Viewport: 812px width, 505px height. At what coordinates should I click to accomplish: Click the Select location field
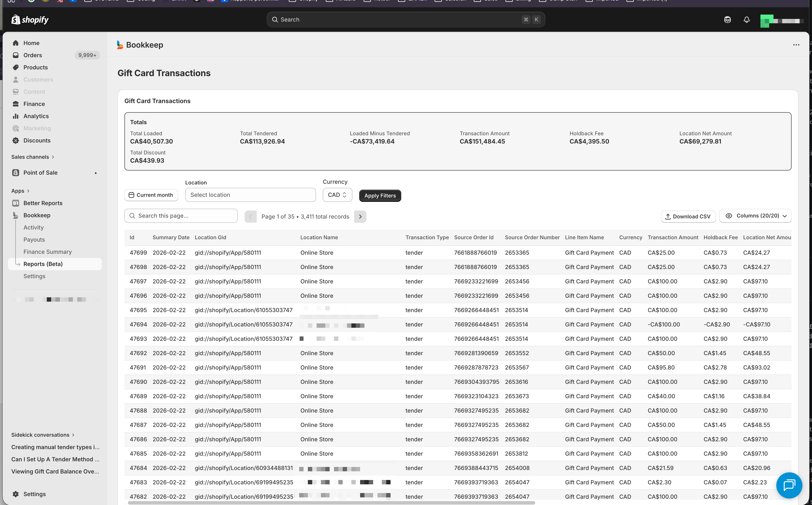(x=250, y=195)
